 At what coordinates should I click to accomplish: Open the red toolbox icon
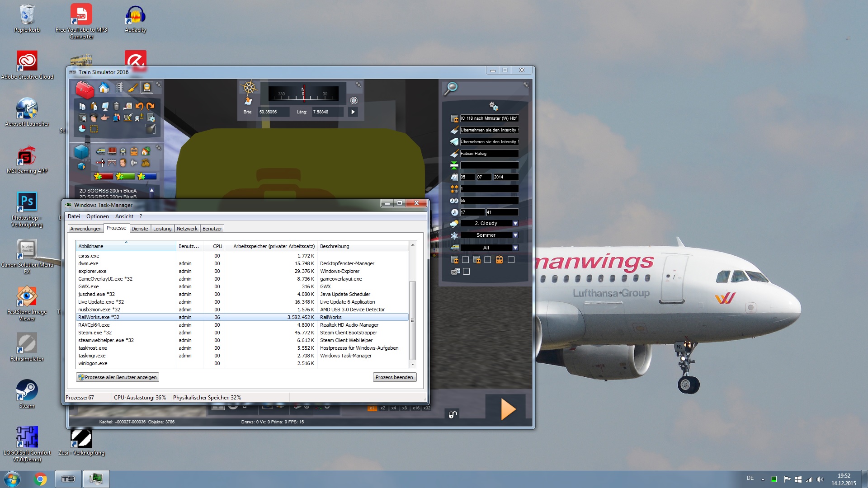(x=84, y=89)
